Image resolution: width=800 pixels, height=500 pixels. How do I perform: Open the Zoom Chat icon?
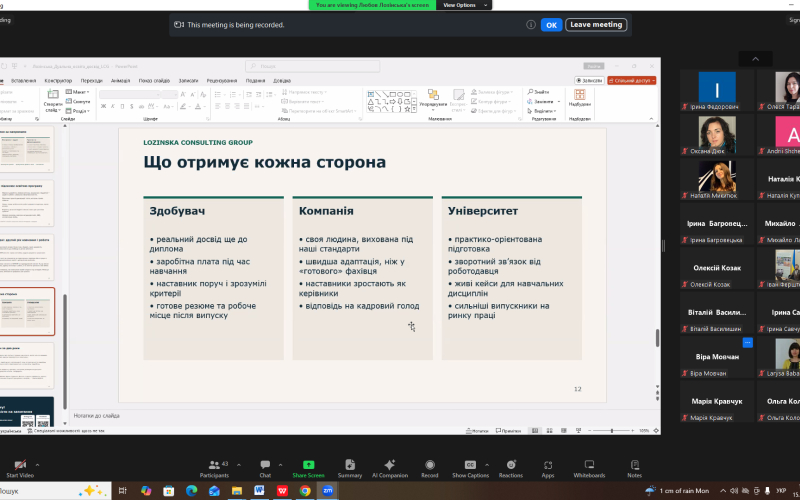point(265,465)
